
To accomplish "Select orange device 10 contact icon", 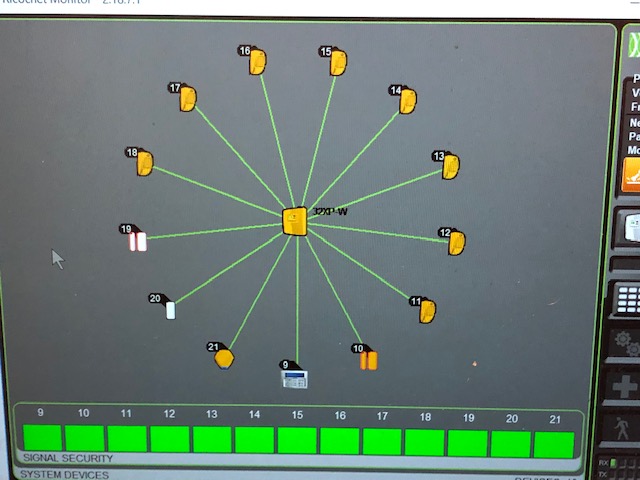I will tap(368, 360).
